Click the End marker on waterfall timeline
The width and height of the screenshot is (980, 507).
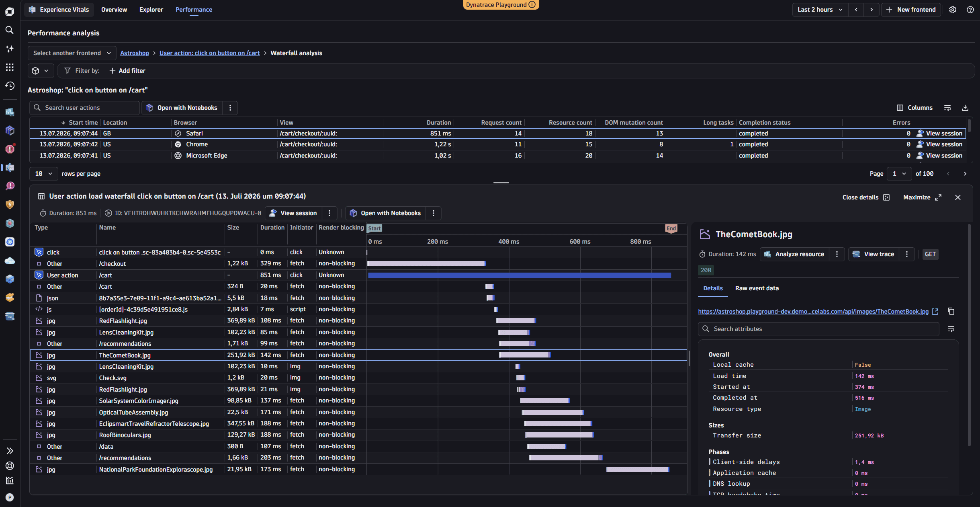671,228
